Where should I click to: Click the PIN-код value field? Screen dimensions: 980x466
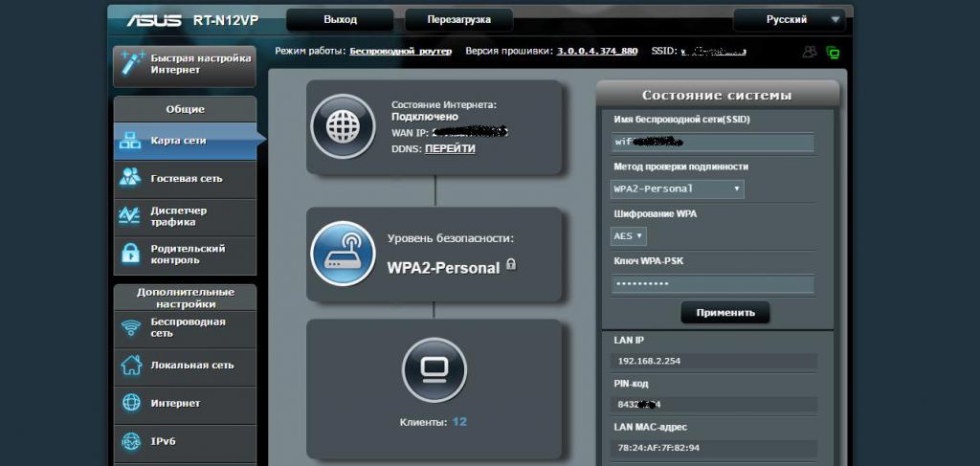[x=714, y=404]
